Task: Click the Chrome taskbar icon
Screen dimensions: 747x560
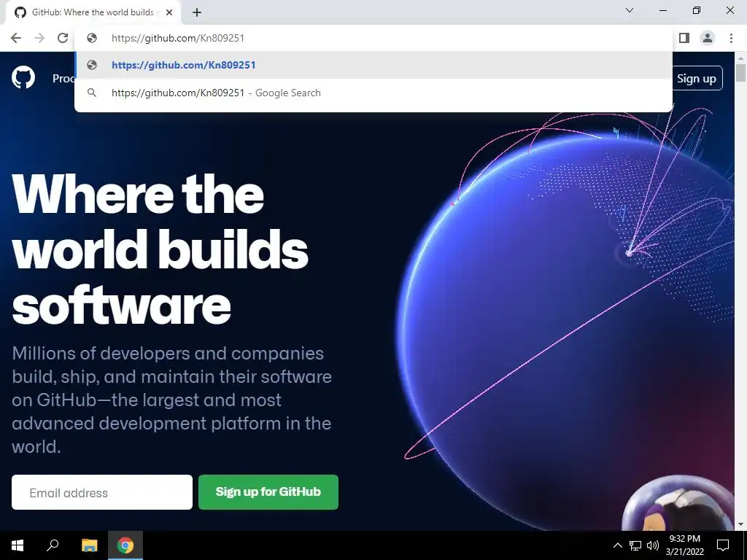Action: 125,545
